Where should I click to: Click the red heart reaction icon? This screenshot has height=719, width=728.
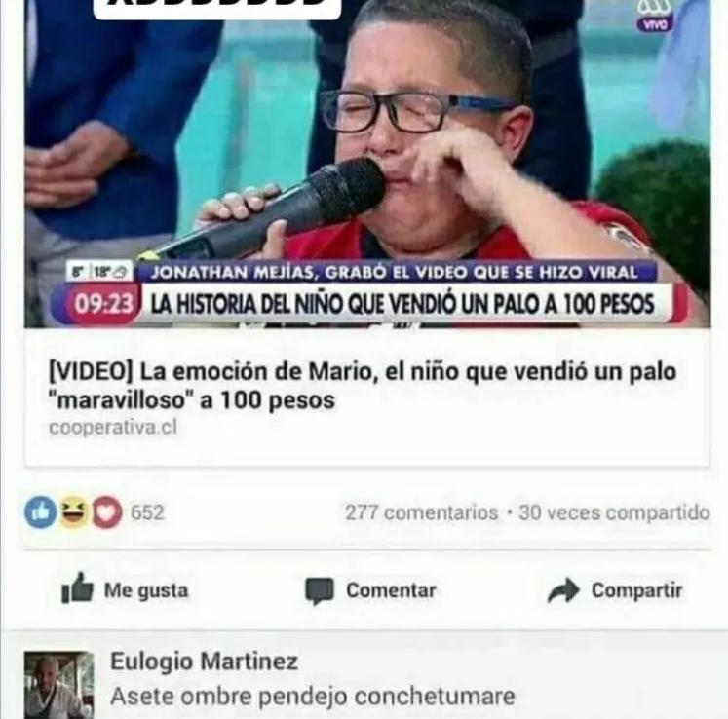pyautogui.click(x=107, y=512)
